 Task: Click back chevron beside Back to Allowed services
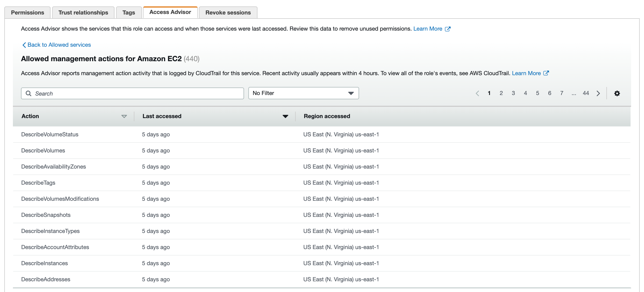click(24, 45)
